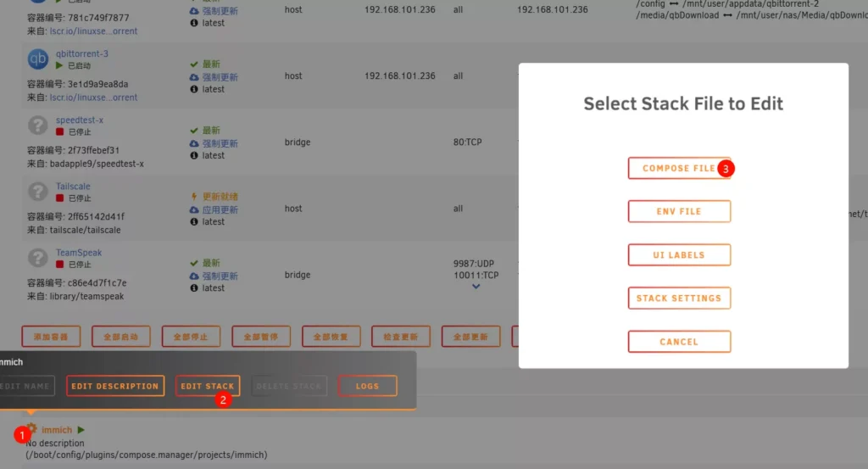This screenshot has width=868, height=469.
Task: Click the TeamSpeak container placeholder icon
Action: [38, 258]
